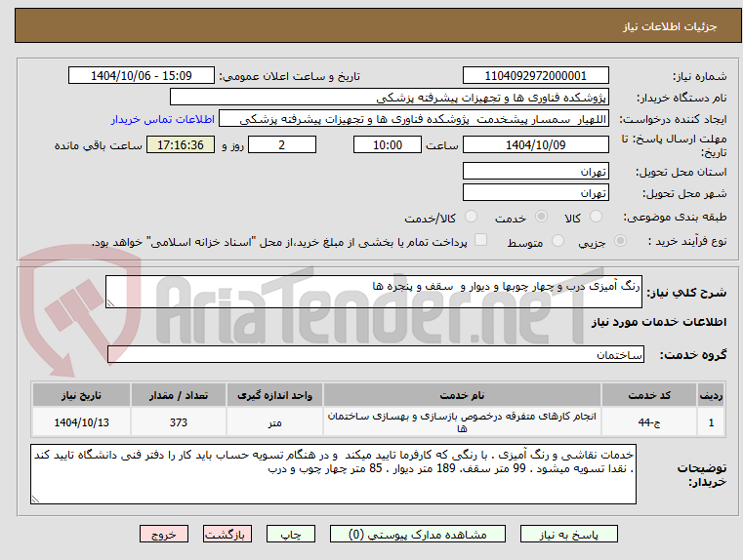Image resolution: width=743 pixels, height=560 pixels.
Task: Click the واحد اندازه گیری column header
Action: [x=274, y=395]
